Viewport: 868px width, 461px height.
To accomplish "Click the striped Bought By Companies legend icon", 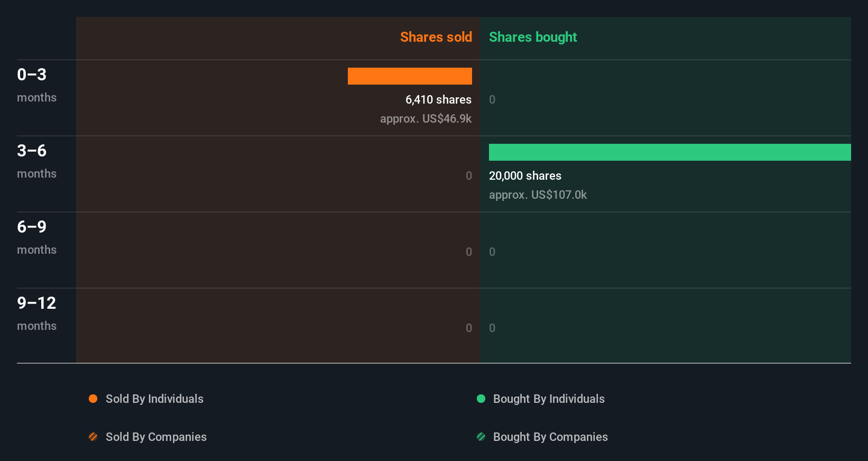I will 481,437.
